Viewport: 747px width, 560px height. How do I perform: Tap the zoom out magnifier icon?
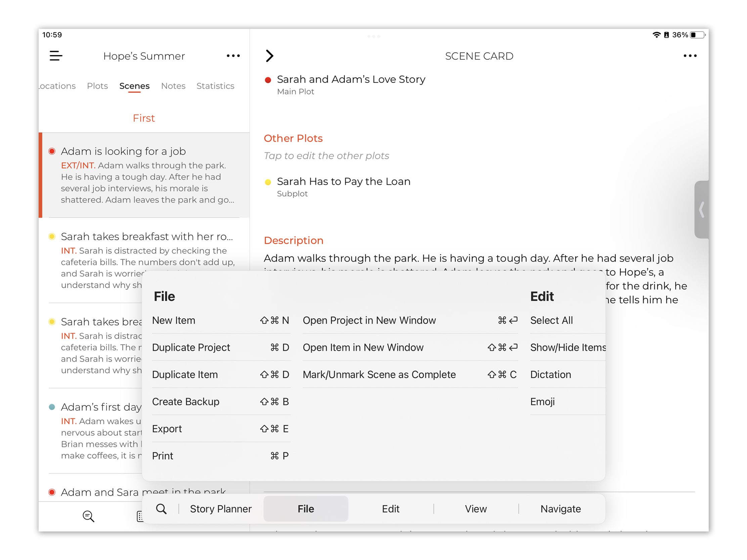tap(88, 516)
